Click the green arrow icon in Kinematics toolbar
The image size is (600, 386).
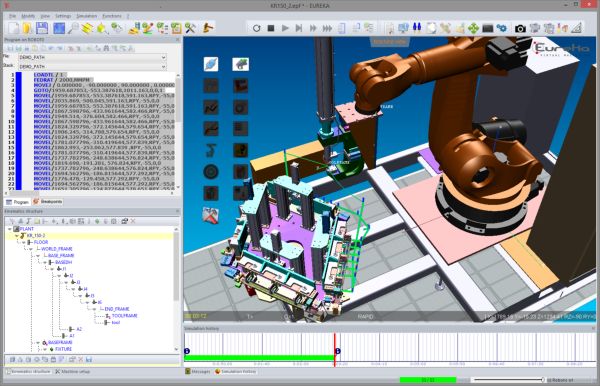97,221
